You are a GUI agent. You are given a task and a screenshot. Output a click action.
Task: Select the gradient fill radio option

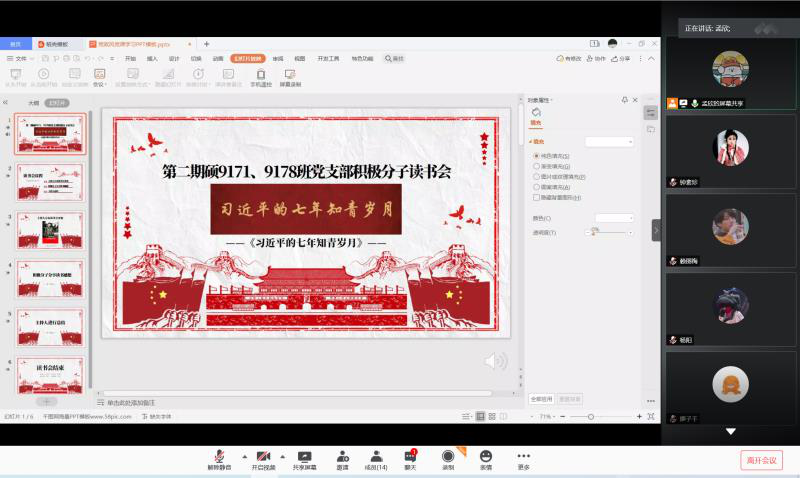point(537,166)
